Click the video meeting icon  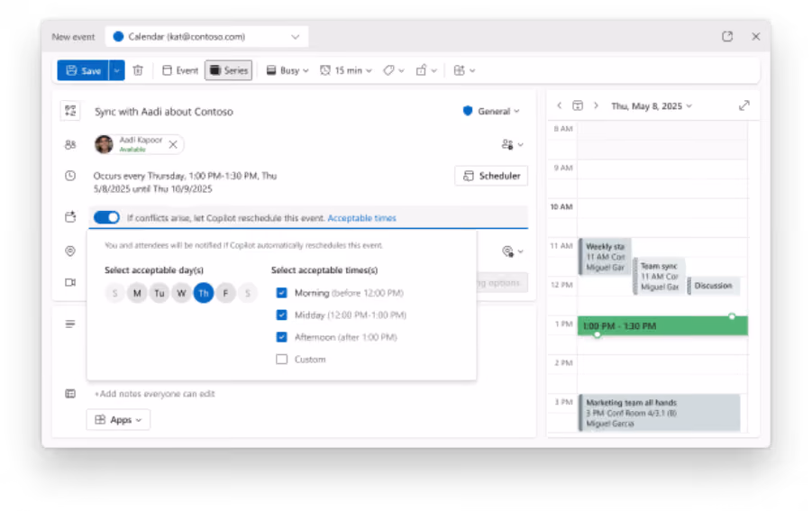[x=70, y=282]
